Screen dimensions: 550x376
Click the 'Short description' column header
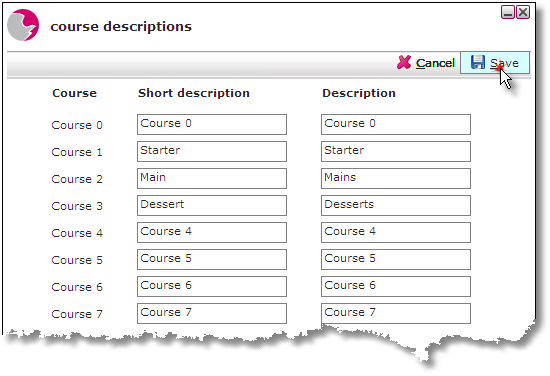(x=194, y=93)
